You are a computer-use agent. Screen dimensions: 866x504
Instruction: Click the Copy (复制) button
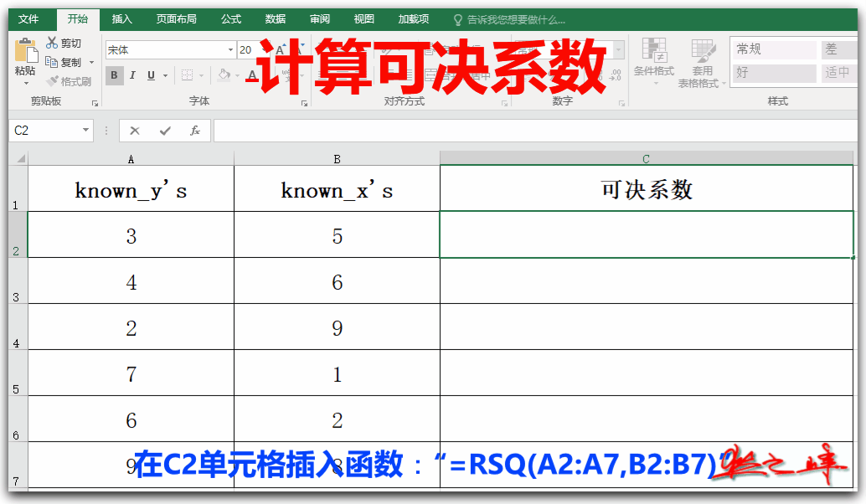point(63,62)
